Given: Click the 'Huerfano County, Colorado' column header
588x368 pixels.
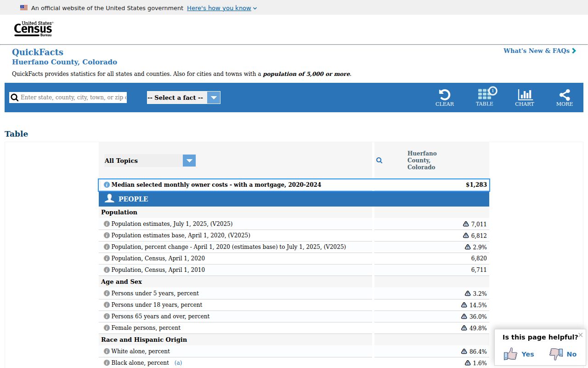Looking at the screenshot, I should pyautogui.click(x=422, y=160).
